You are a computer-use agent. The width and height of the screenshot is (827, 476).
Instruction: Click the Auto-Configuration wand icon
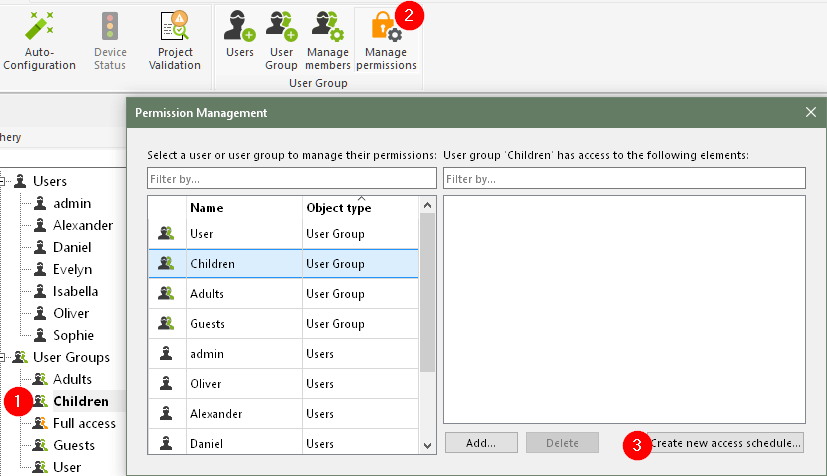pos(40,26)
